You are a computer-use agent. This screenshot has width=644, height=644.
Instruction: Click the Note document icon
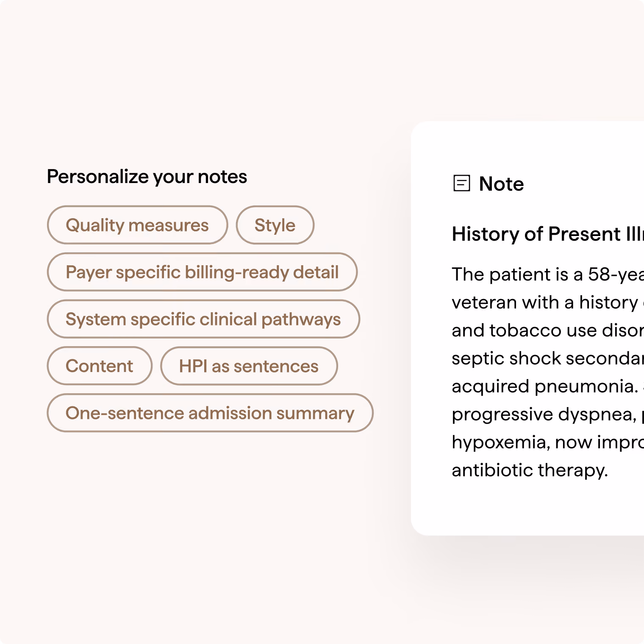[461, 183]
